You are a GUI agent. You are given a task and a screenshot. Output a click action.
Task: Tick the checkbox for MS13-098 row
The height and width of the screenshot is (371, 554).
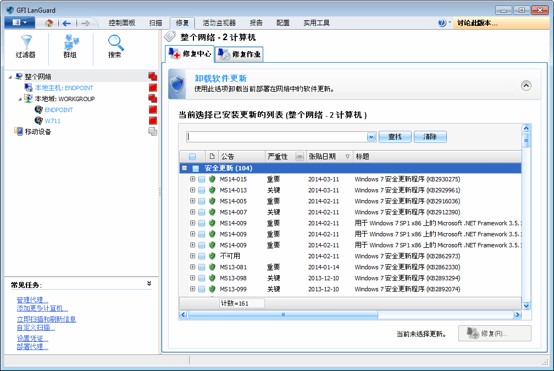(x=201, y=278)
